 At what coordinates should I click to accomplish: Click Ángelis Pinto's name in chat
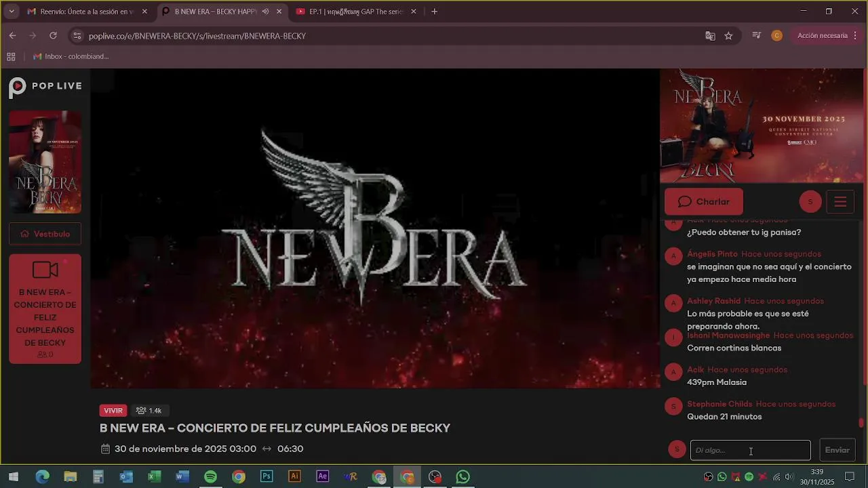pyautogui.click(x=712, y=254)
